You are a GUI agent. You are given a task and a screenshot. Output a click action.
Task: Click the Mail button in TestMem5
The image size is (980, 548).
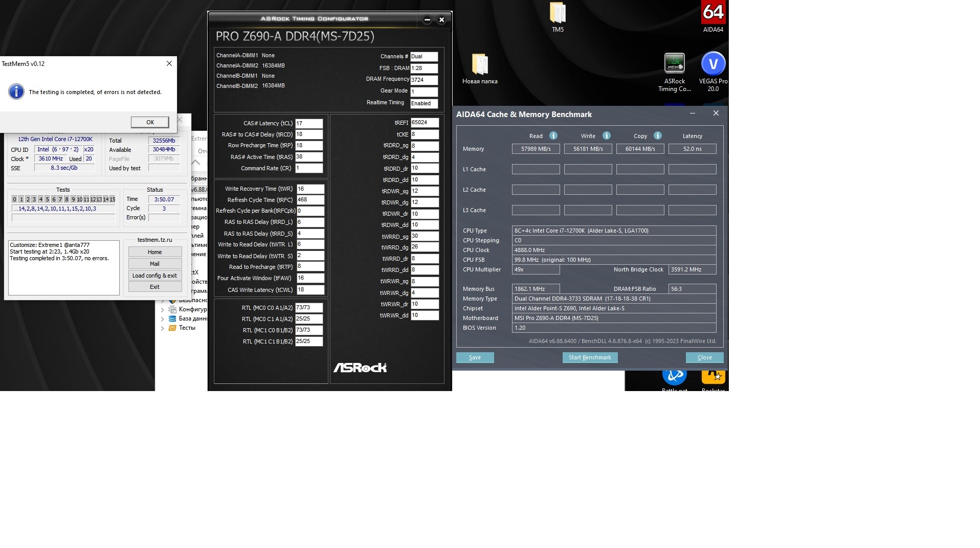[155, 264]
